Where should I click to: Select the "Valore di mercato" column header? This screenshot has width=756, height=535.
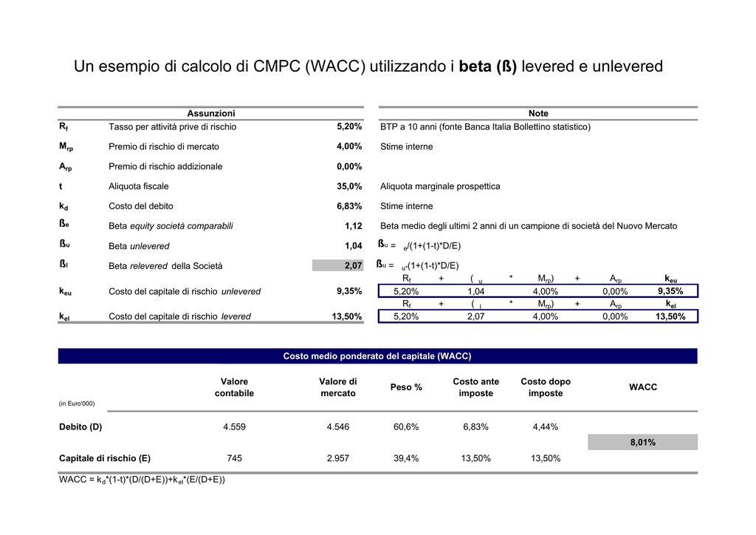338,387
